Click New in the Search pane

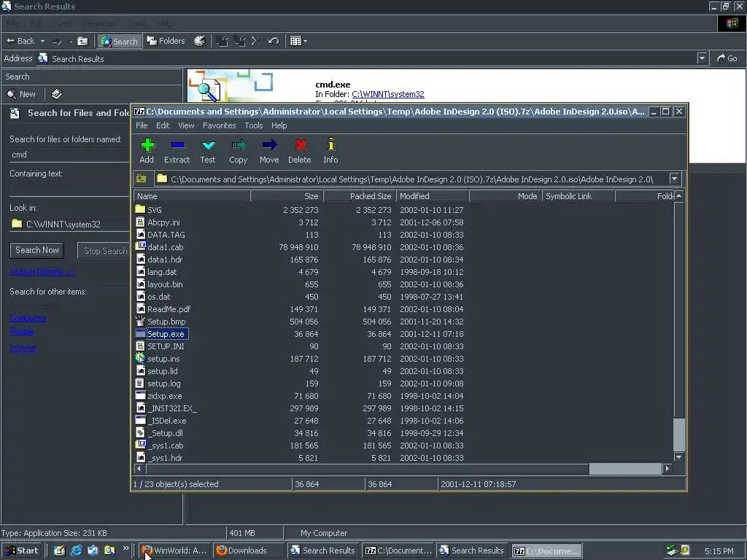[21, 94]
